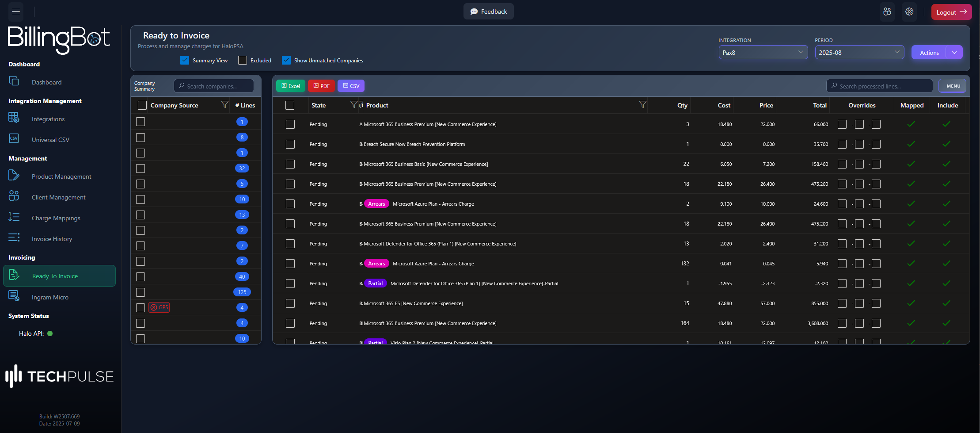Check the company row with 125 lines
Screen dimensions: 980x433
(141, 292)
